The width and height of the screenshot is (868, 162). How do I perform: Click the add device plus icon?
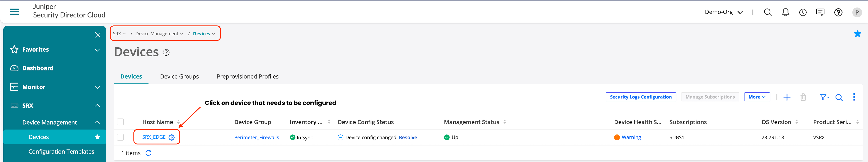[787, 97]
